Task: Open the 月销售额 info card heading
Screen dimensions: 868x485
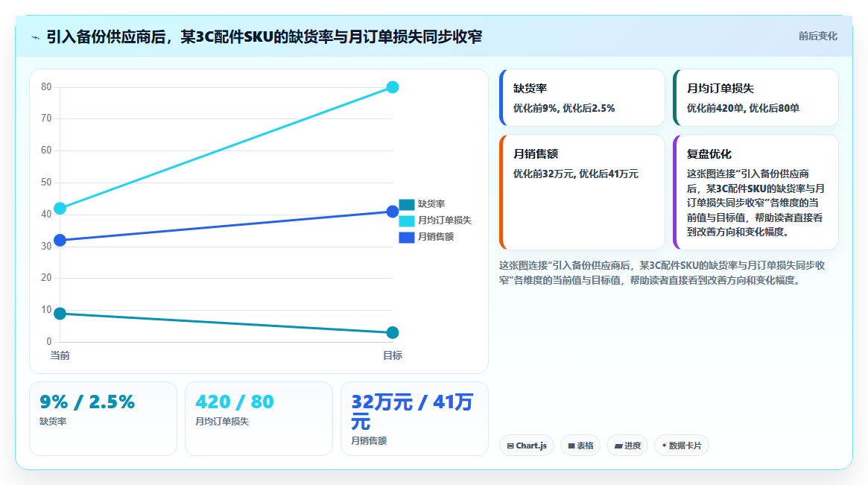Action: [535, 154]
